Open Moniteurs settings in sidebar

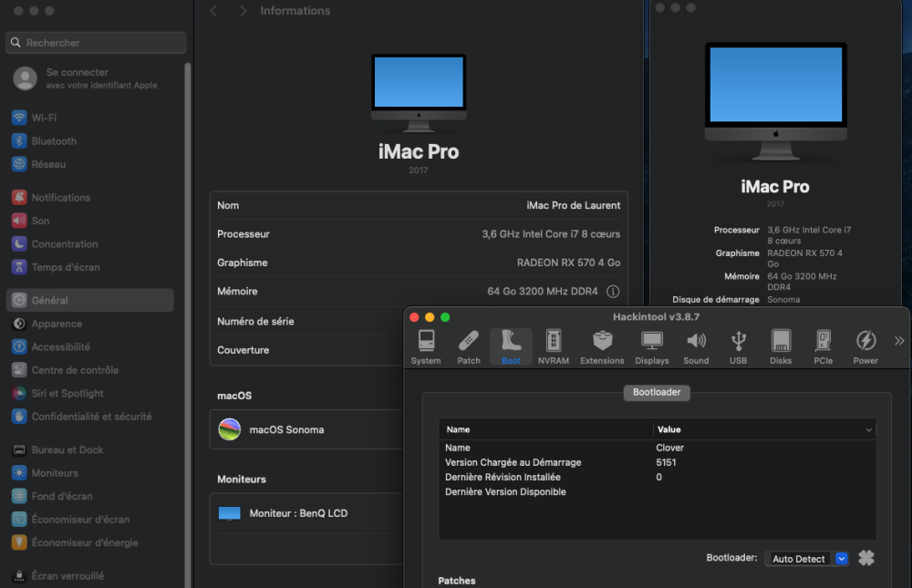[90, 473]
